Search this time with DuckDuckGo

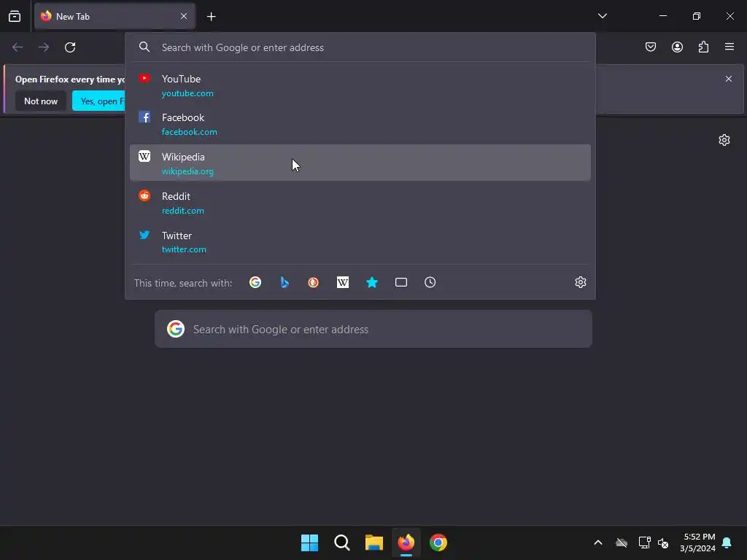coord(314,282)
